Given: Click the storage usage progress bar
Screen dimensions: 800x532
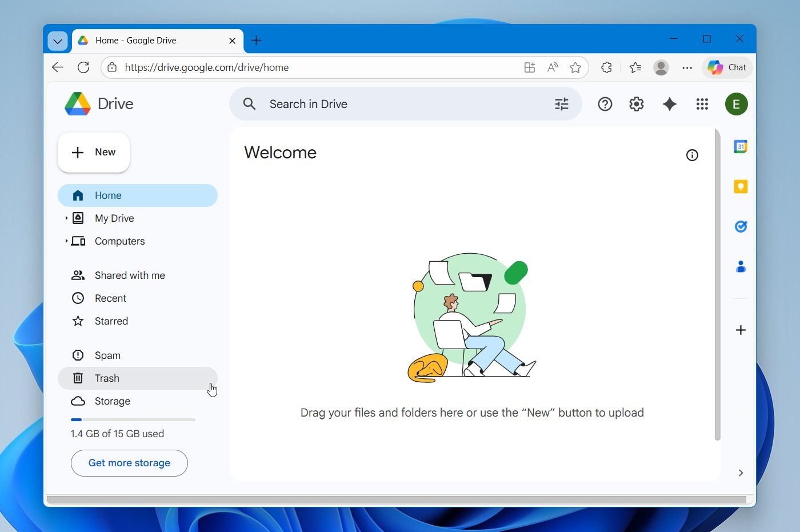Looking at the screenshot, I should (x=133, y=419).
